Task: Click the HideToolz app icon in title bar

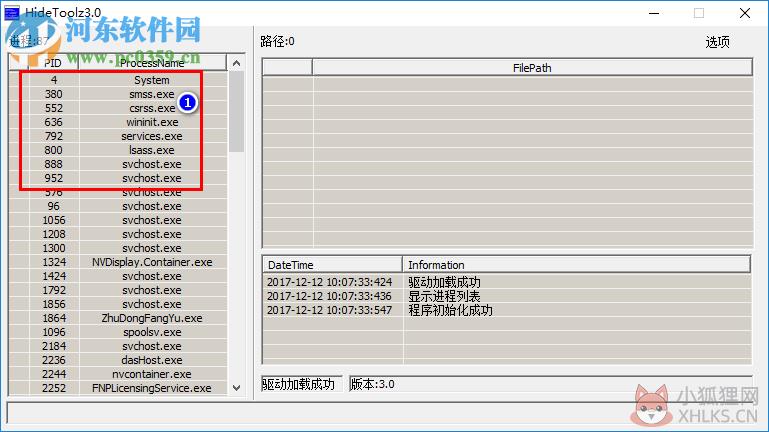Action: tap(12, 13)
